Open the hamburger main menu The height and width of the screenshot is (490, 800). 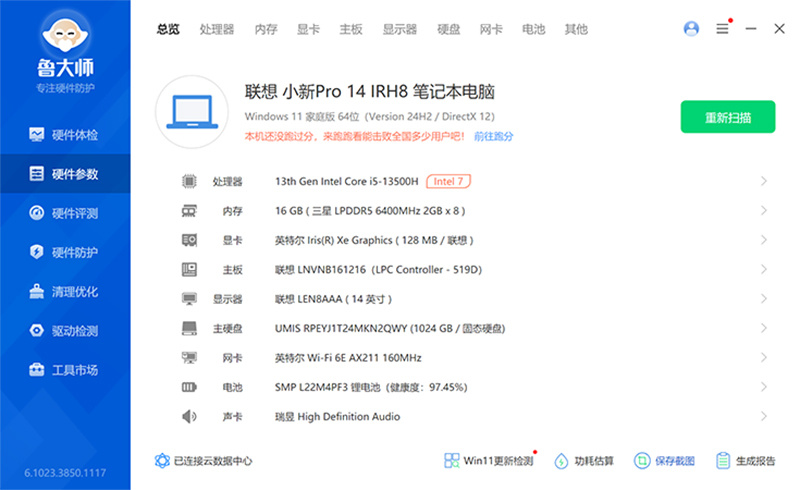click(x=722, y=29)
